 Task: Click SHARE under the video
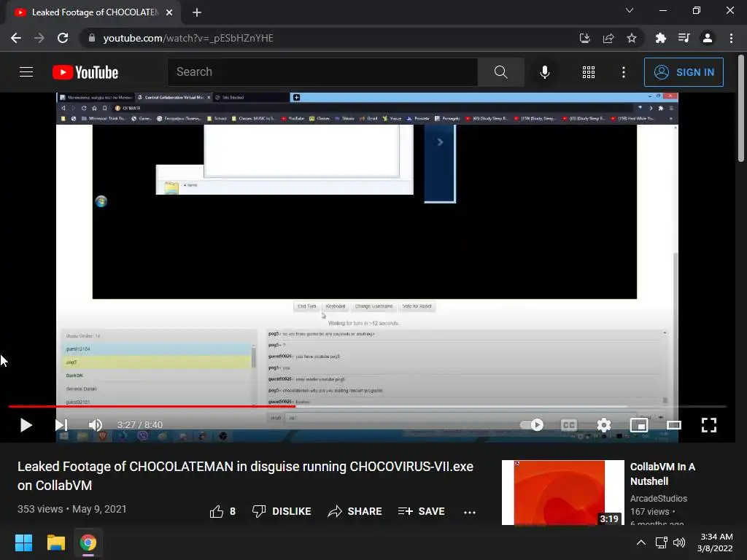click(x=355, y=511)
